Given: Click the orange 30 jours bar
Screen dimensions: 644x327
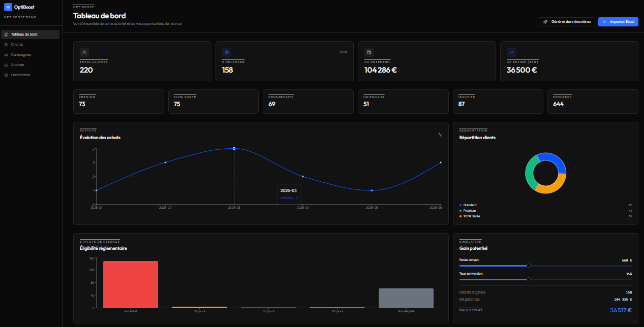Looking at the screenshot, I should click(x=199, y=307).
